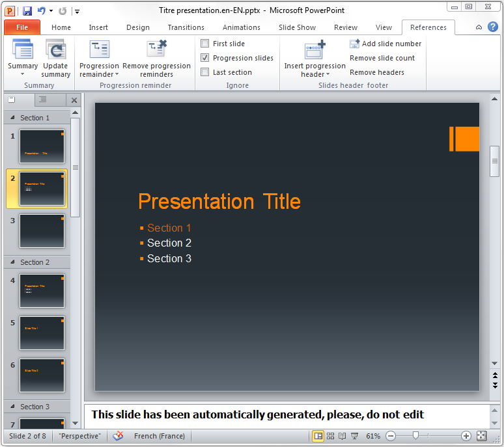
Task: Click main editor vertical scrollbar thumb
Action: 495,161
